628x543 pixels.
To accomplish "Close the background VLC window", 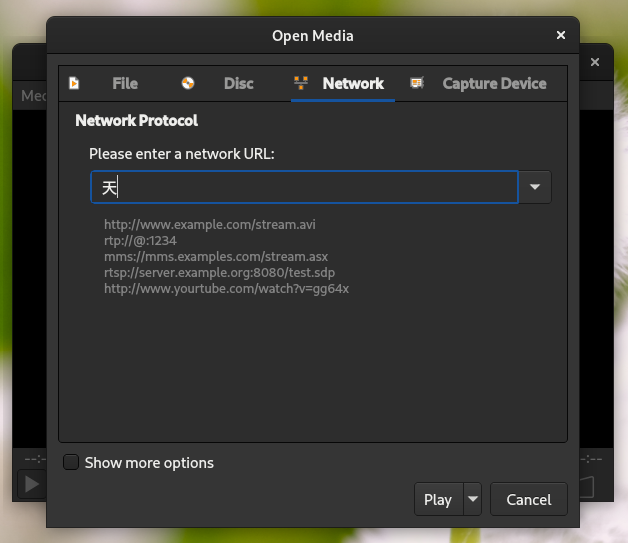I will click(595, 62).
